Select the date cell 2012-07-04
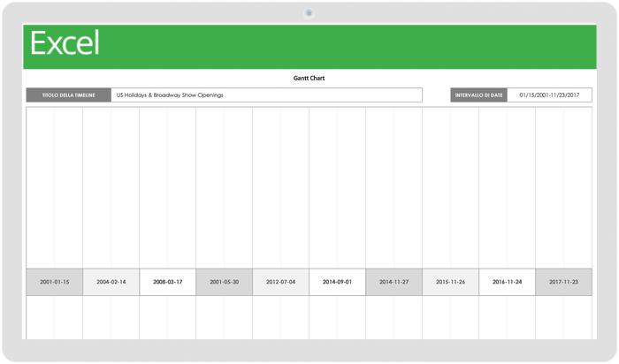Viewport: 619px width, 364px height. point(280,282)
